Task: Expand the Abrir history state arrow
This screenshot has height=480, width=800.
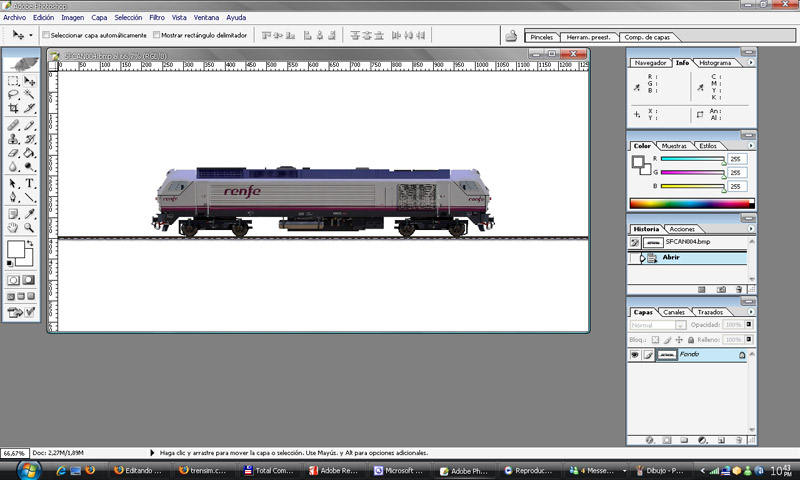Action: point(642,258)
